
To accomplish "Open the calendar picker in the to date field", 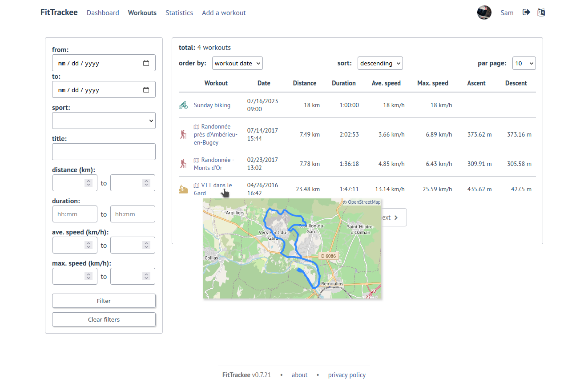I will (146, 90).
